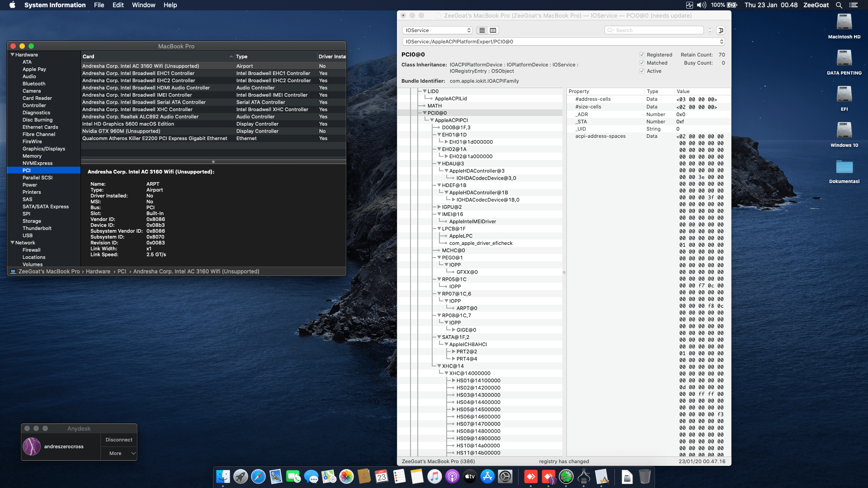Screen dimensions: 868x488
Task: Open the IOService plane dropdown
Action: click(x=437, y=30)
